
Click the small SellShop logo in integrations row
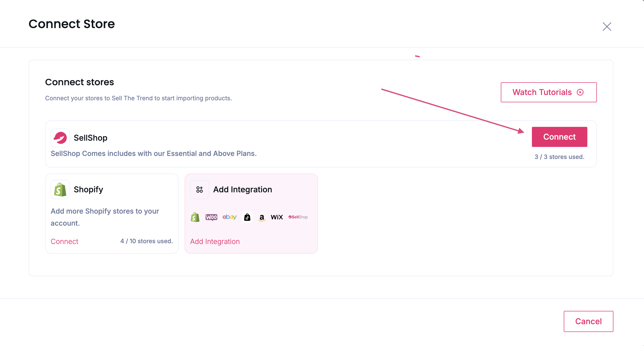click(x=298, y=217)
